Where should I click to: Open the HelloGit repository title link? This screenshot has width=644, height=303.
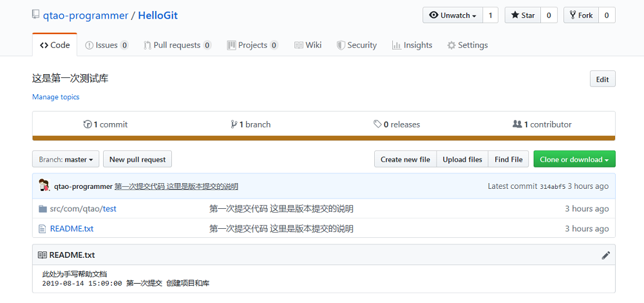pos(158,15)
